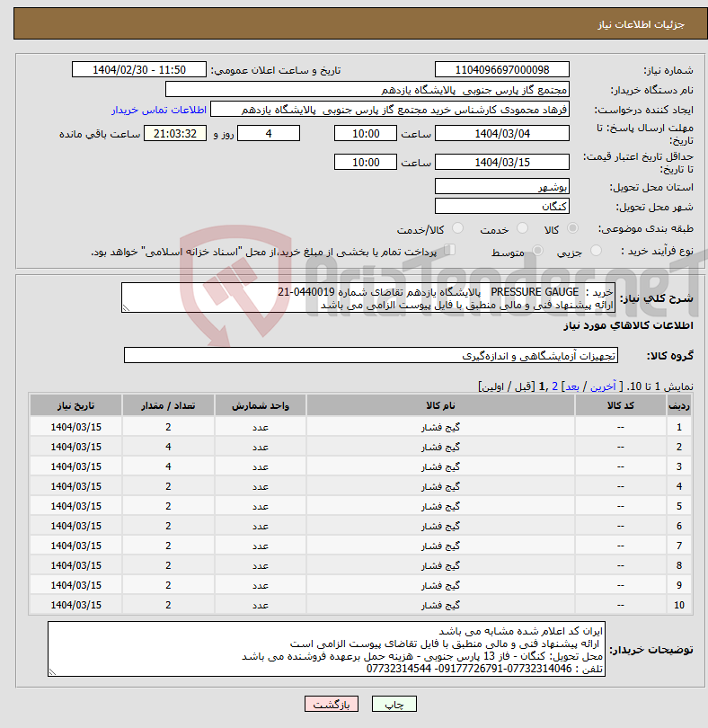Click row number 9 cell
Screen dimensions: 708x728
(x=678, y=585)
